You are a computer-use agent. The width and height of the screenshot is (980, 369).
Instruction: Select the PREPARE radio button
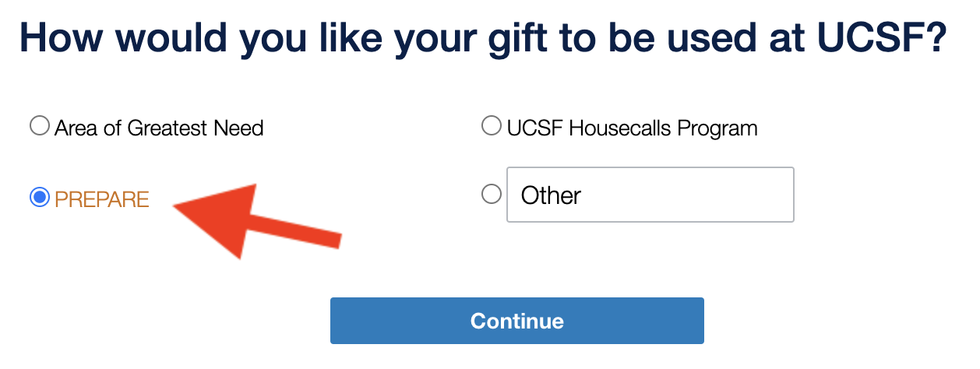pyautogui.click(x=39, y=199)
